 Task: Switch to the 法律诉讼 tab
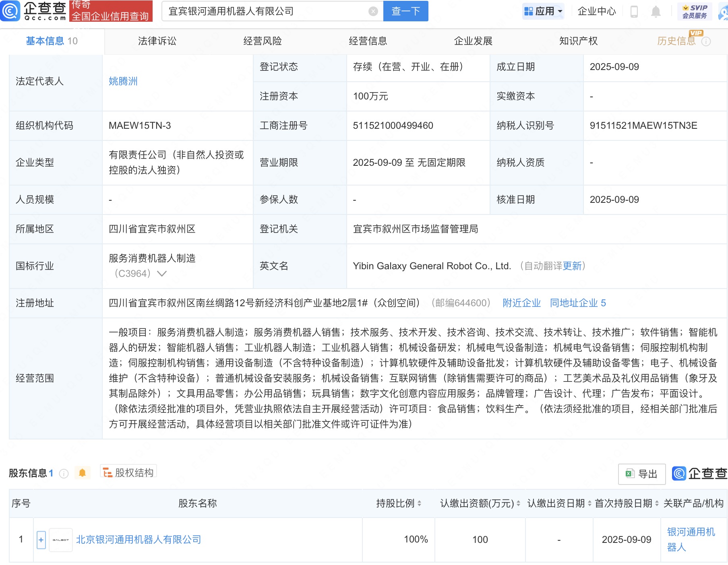click(157, 41)
